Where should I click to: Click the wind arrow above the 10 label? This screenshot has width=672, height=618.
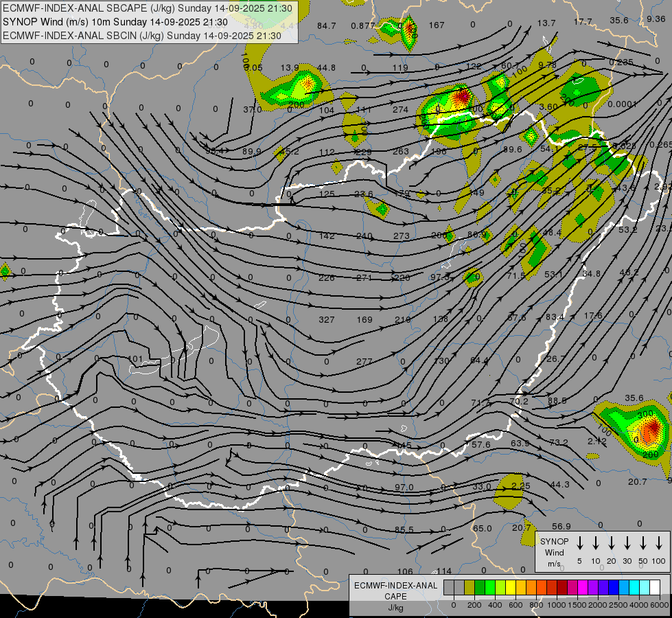595,543
